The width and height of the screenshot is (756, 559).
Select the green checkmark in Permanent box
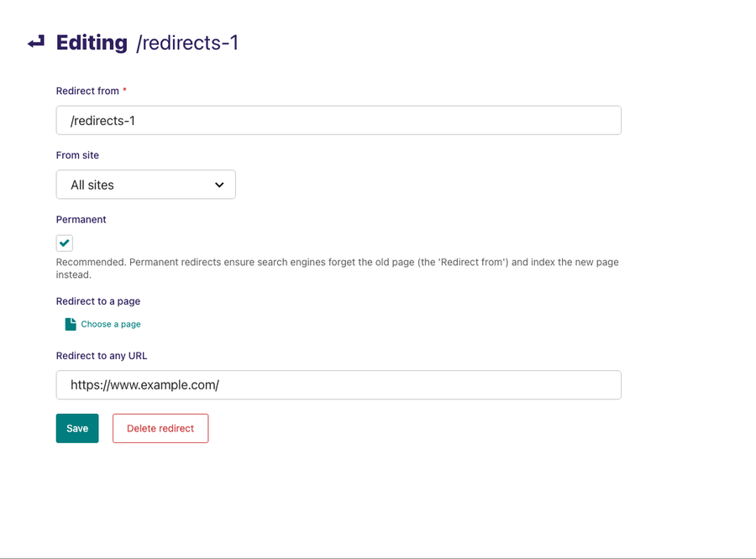[65, 243]
